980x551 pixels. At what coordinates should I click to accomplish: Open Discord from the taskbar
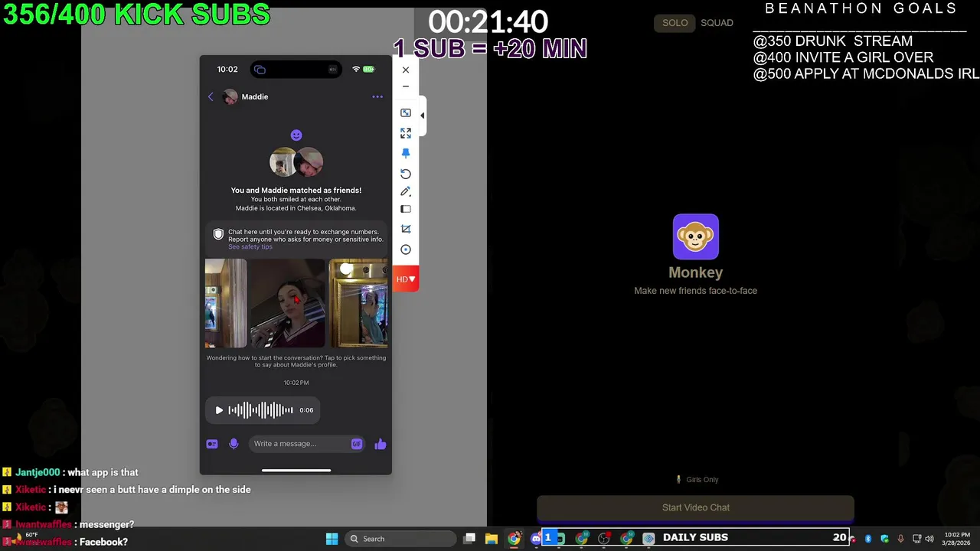[536, 539]
